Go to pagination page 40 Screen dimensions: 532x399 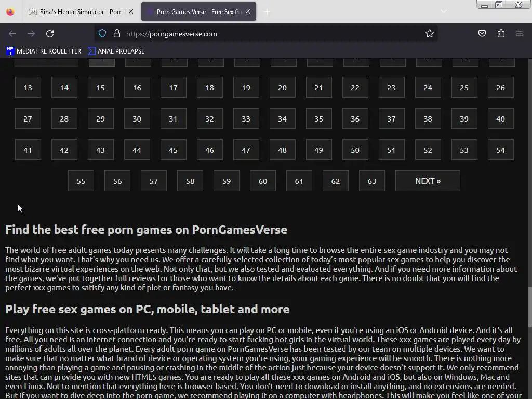click(x=500, y=119)
